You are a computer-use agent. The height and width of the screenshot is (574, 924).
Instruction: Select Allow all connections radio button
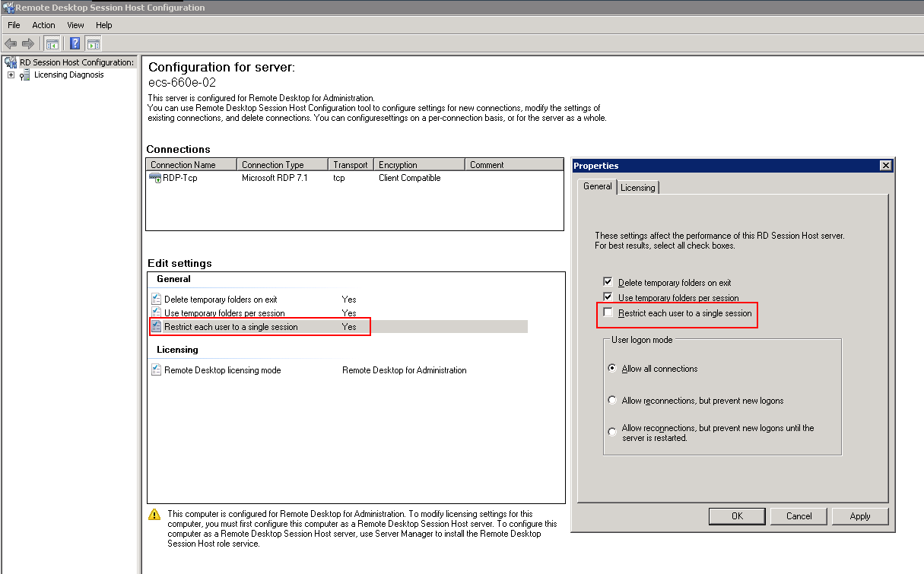(612, 369)
